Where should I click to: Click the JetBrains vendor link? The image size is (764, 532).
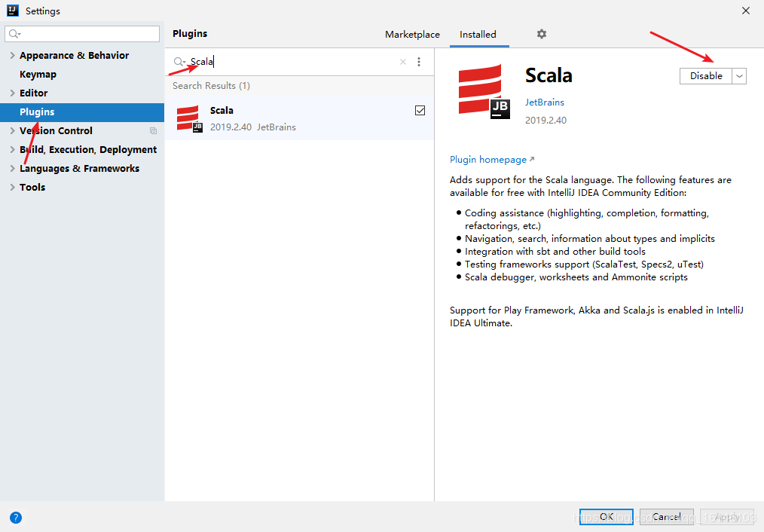pos(544,102)
